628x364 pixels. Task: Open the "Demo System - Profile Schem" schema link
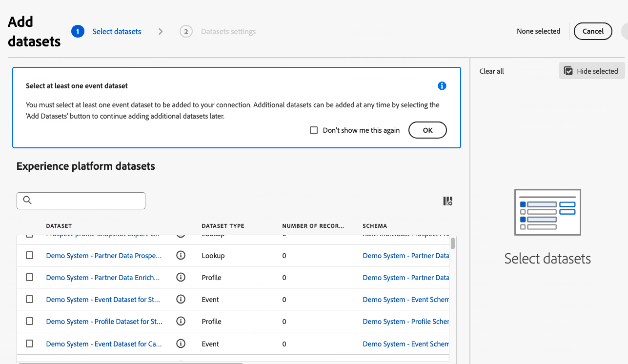click(x=406, y=322)
